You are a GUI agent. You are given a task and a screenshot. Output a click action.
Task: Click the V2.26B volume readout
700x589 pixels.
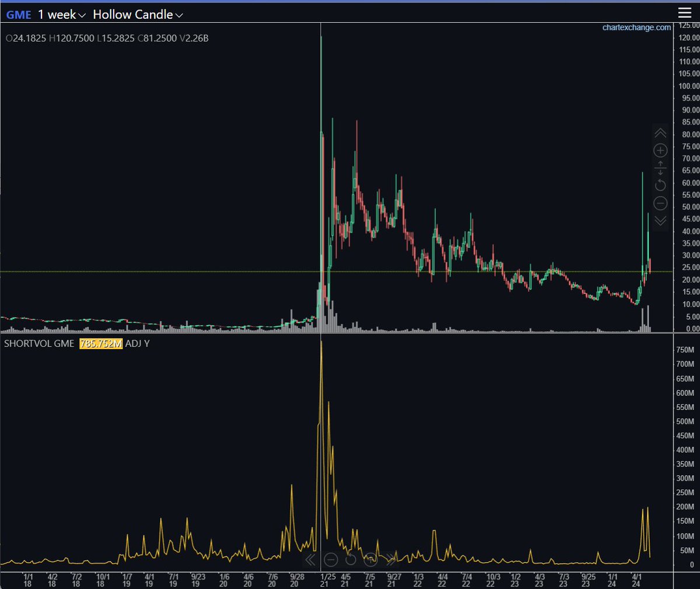[x=194, y=39]
